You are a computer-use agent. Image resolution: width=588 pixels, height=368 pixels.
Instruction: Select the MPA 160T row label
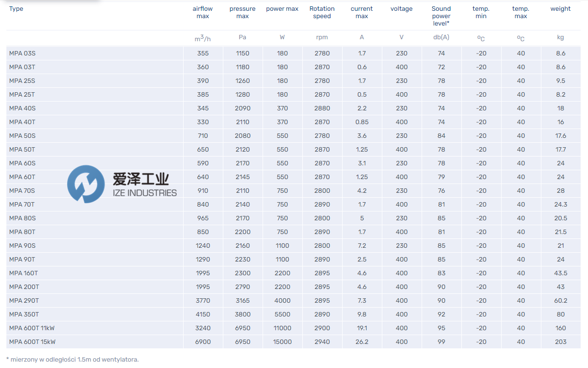tap(24, 273)
